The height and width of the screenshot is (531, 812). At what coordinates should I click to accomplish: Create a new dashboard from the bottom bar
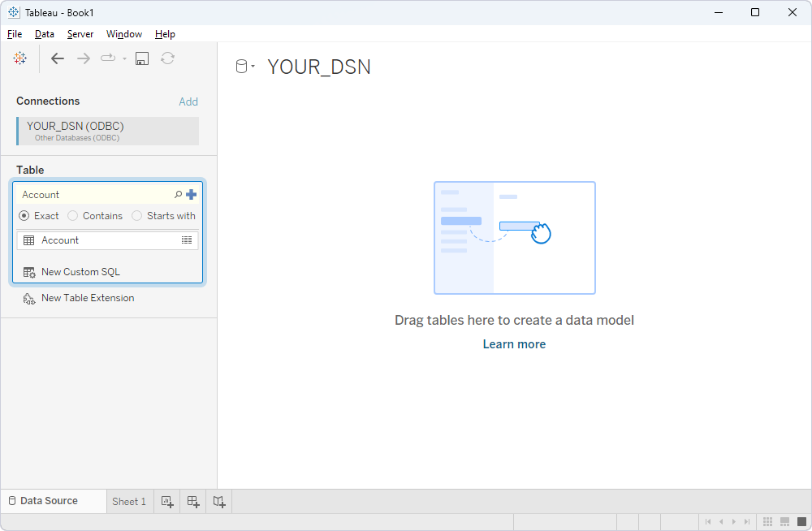click(x=192, y=501)
